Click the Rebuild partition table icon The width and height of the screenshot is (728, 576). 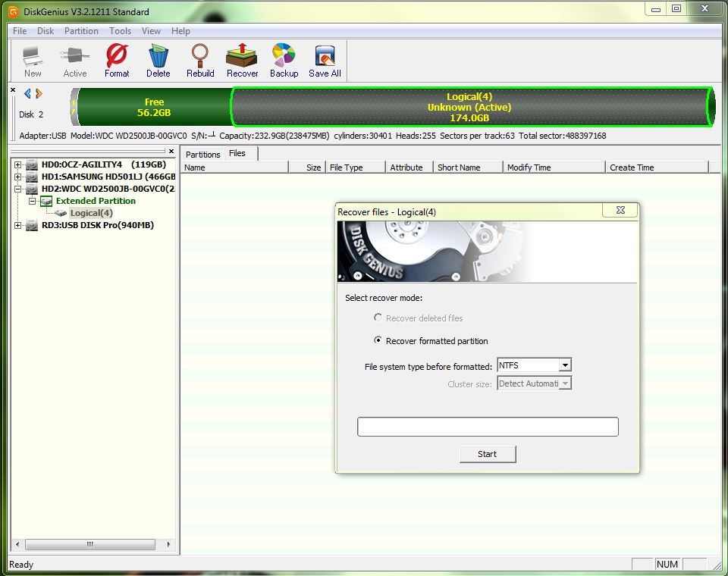click(x=200, y=61)
